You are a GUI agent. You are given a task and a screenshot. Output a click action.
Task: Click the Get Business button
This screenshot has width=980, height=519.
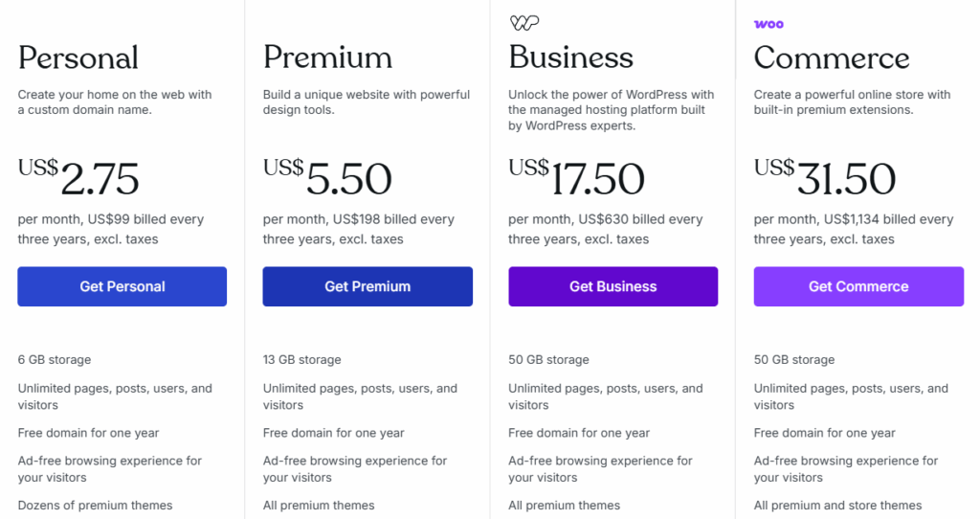[613, 286]
